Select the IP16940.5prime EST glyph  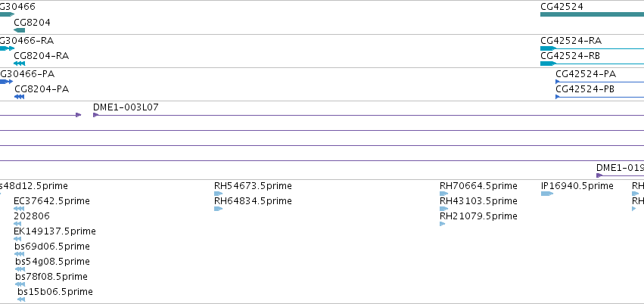(547, 194)
